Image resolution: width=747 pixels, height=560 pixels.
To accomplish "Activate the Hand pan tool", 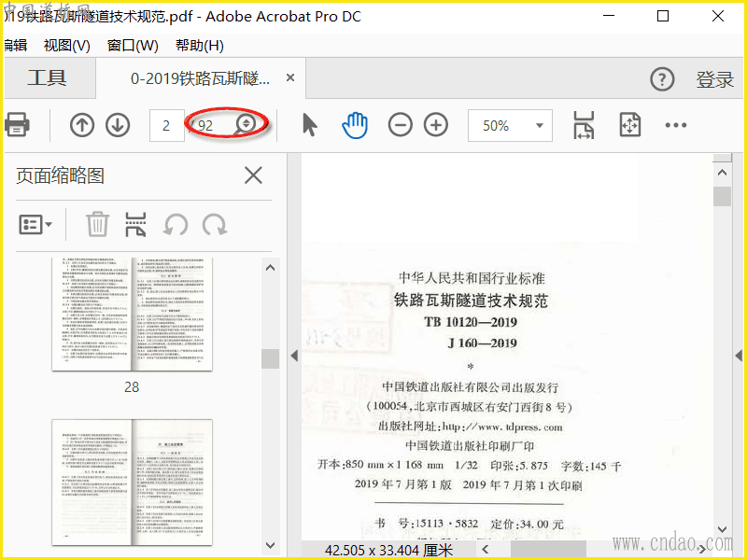I will coord(355,125).
